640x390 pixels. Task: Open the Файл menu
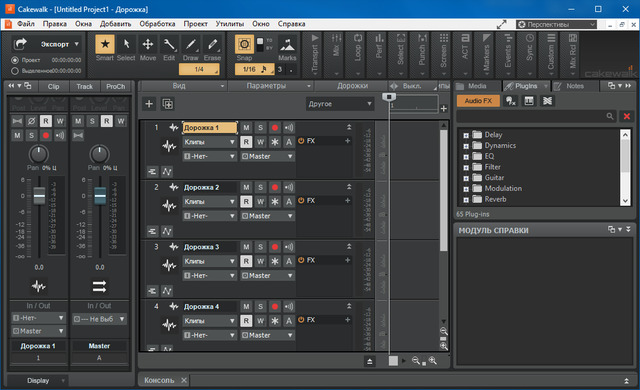pos(26,24)
